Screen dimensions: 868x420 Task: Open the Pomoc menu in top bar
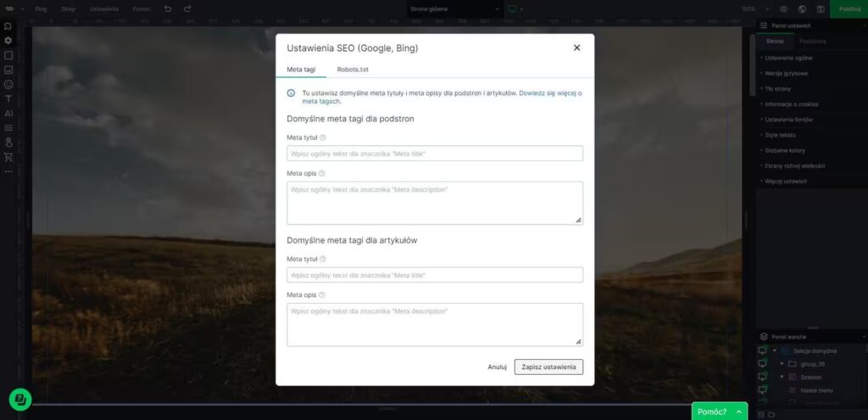pyautogui.click(x=142, y=8)
